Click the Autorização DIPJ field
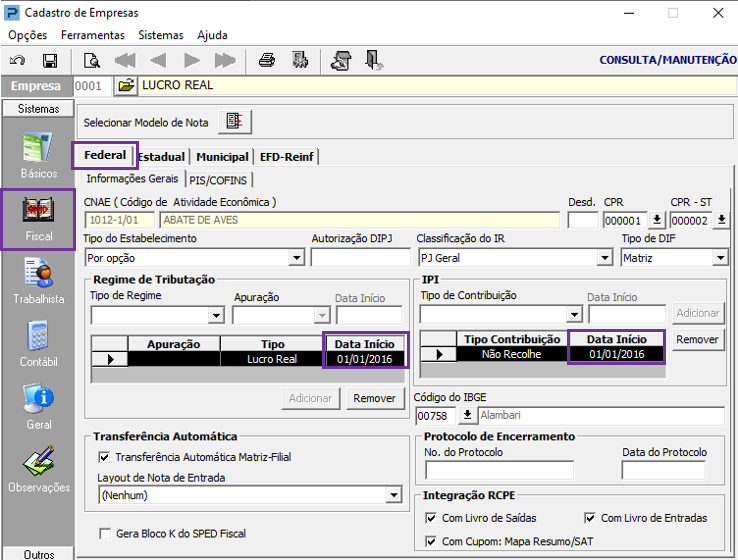 tap(361, 258)
